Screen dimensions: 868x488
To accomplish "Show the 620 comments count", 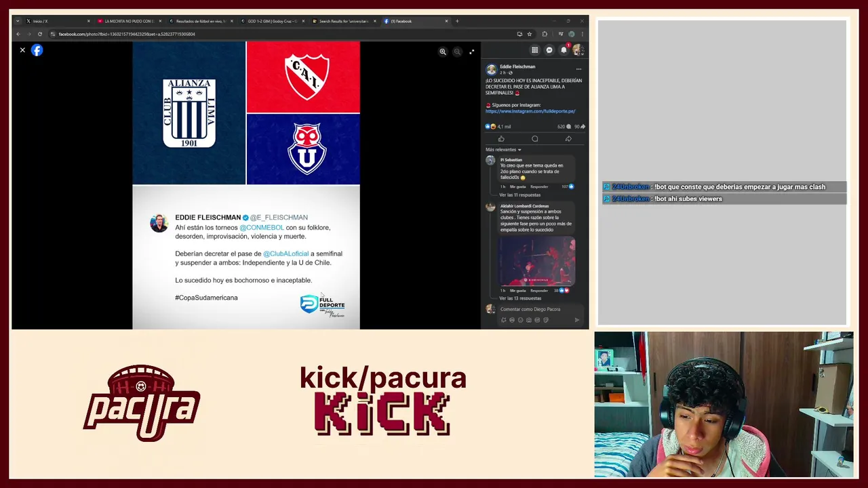I will click(564, 127).
